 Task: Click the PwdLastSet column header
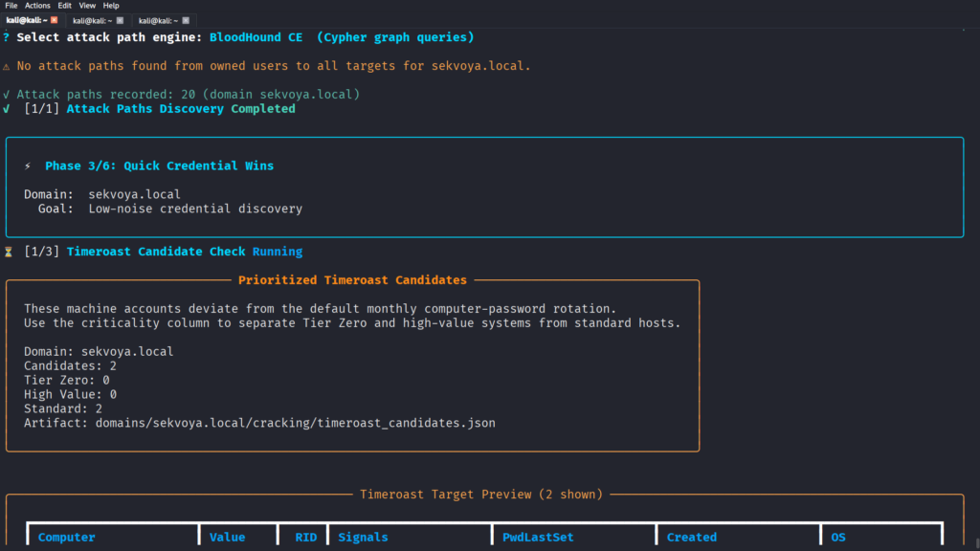[x=538, y=538]
